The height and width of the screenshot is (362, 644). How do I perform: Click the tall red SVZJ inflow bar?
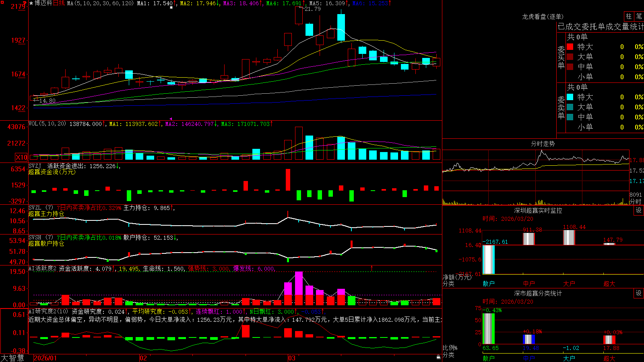288,180
